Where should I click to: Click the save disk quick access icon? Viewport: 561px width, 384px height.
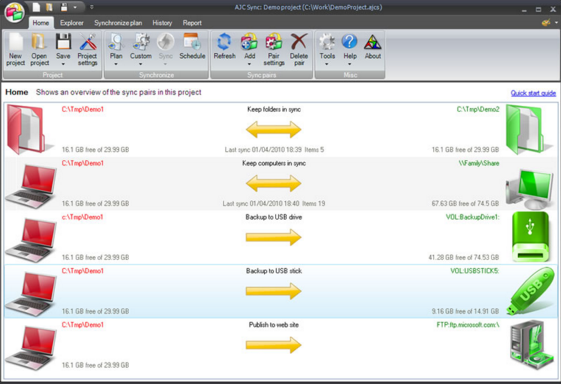64,7
